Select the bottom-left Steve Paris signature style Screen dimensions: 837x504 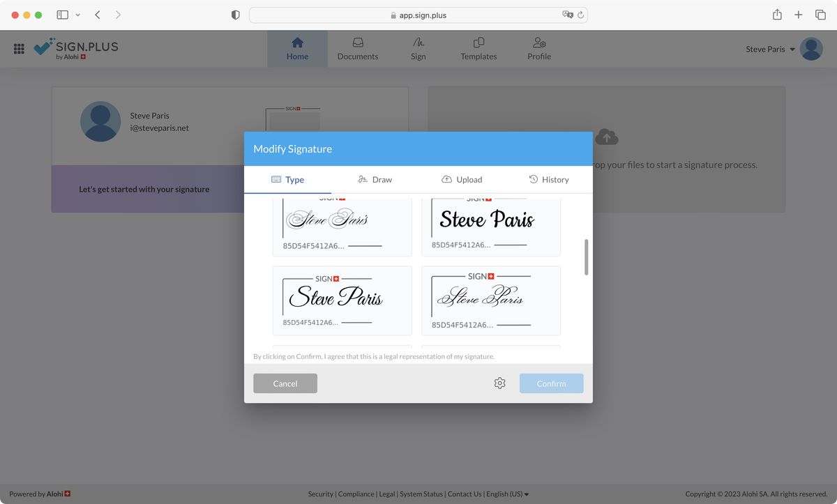point(342,300)
